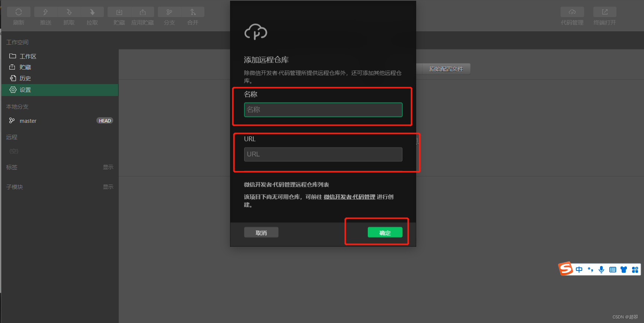Click the 名称 name input field
644x323 pixels.
323,110
